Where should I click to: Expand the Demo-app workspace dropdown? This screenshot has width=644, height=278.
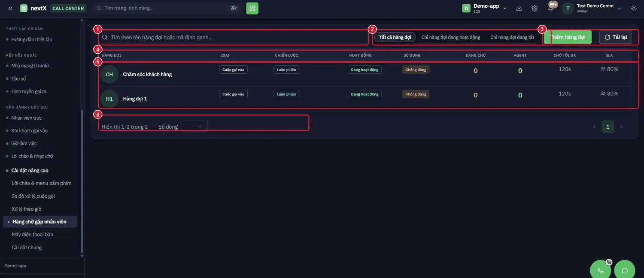(x=485, y=8)
